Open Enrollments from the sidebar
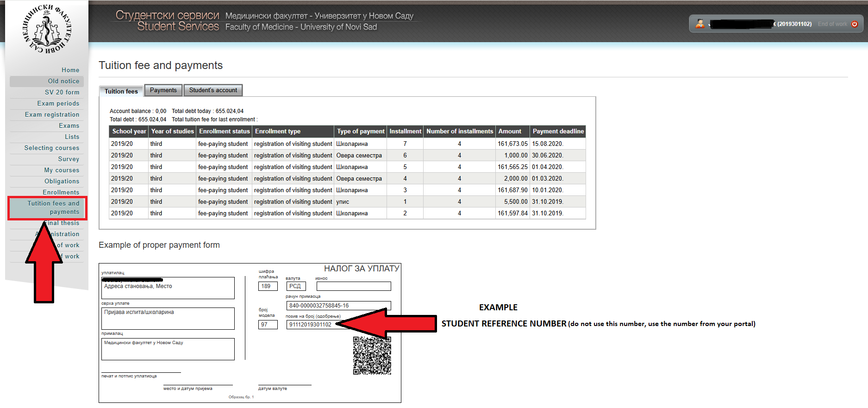Image resolution: width=868 pixels, height=408 pixels. (x=61, y=192)
